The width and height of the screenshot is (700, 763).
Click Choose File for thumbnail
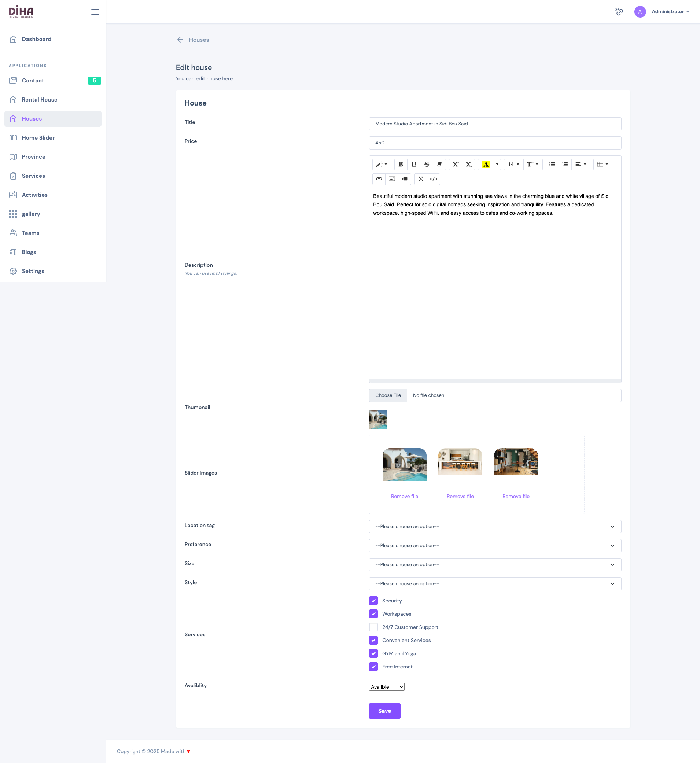388,395
